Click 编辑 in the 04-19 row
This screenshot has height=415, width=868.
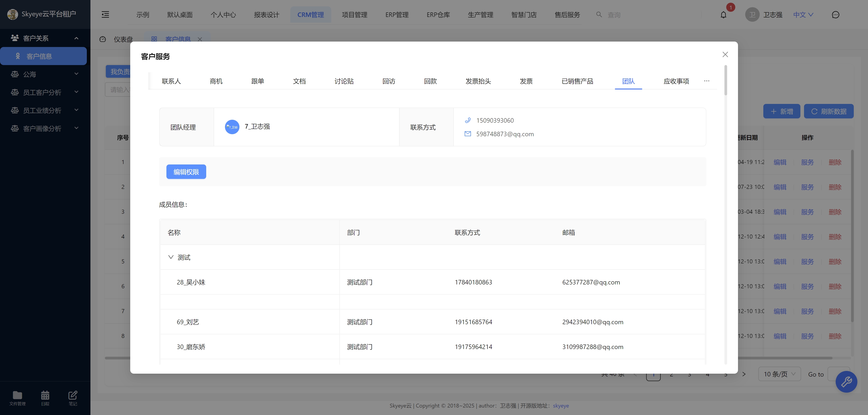pos(780,162)
